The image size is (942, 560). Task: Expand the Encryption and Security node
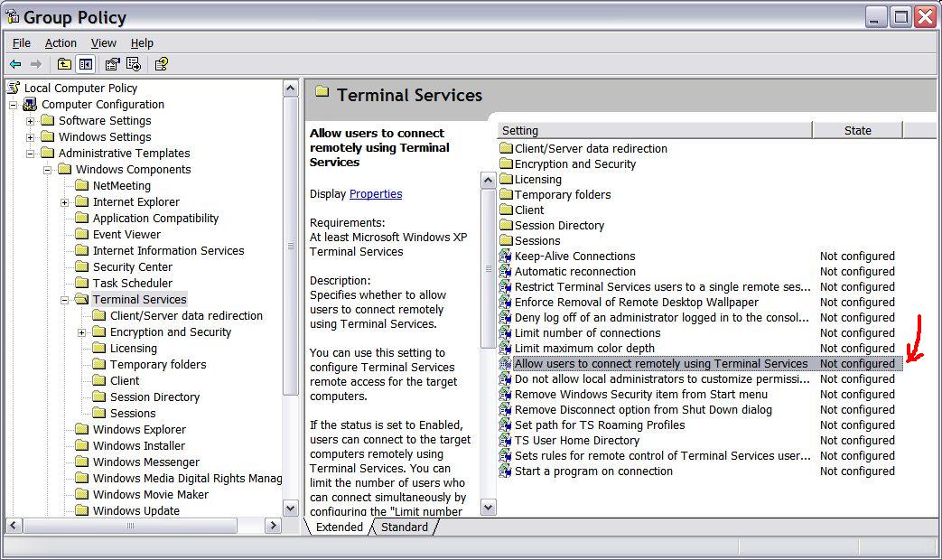point(82,331)
